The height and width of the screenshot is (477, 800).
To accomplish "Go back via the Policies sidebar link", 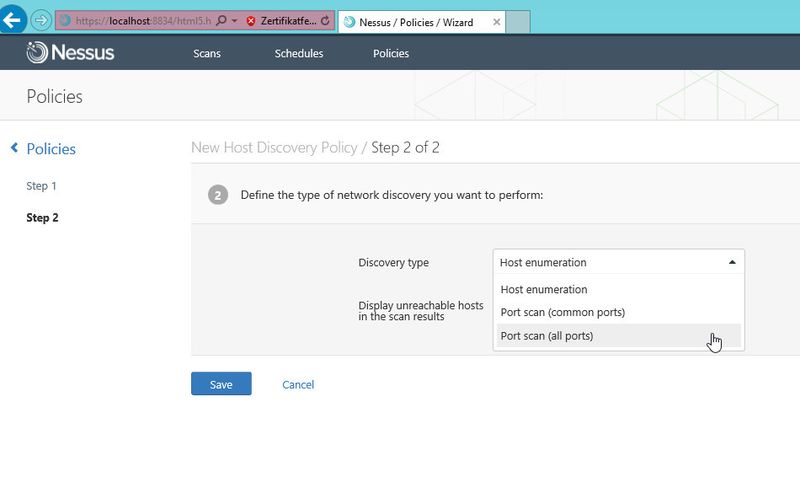I will tap(51, 149).
